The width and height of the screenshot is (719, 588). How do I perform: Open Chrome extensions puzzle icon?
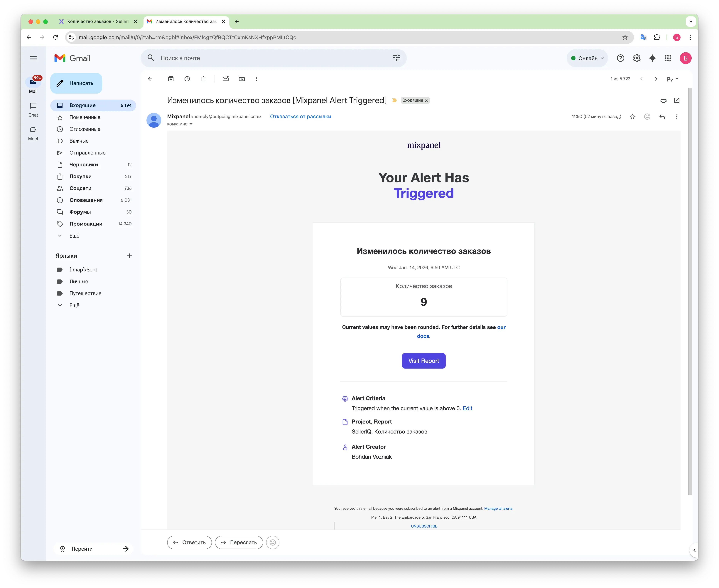[x=657, y=37]
